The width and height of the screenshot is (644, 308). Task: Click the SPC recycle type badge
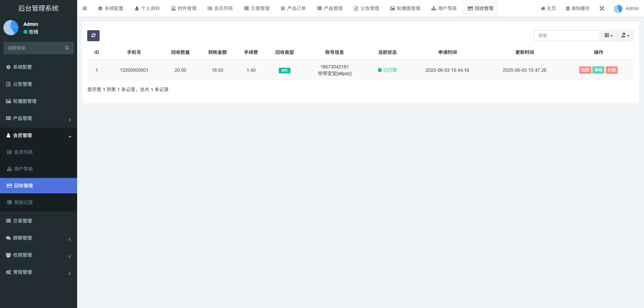[x=284, y=70]
